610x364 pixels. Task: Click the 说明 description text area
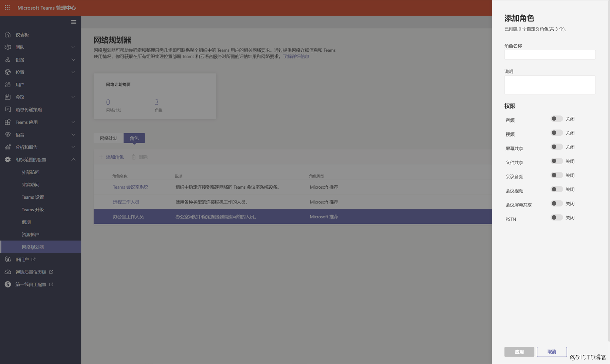550,85
